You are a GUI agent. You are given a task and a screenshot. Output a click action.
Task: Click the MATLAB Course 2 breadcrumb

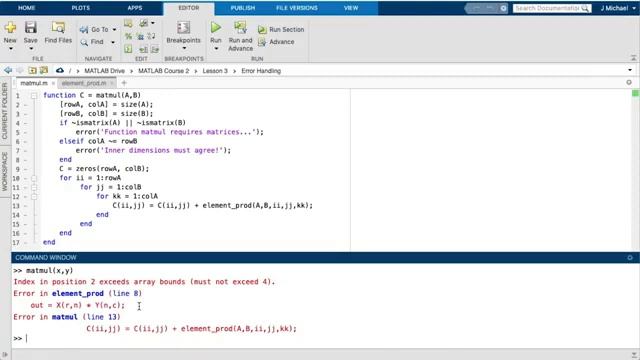(164, 71)
